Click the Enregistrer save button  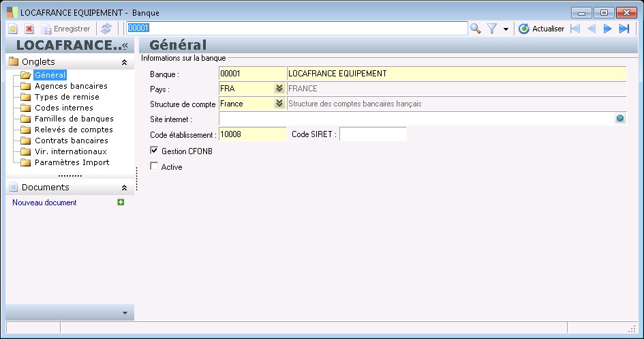coord(65,29)
